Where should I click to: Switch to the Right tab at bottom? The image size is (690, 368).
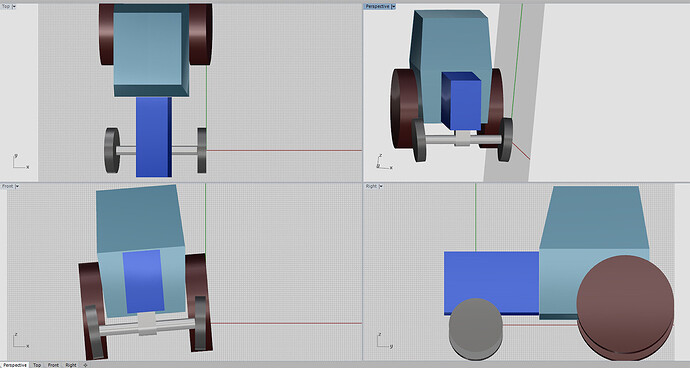pos(71,365)
